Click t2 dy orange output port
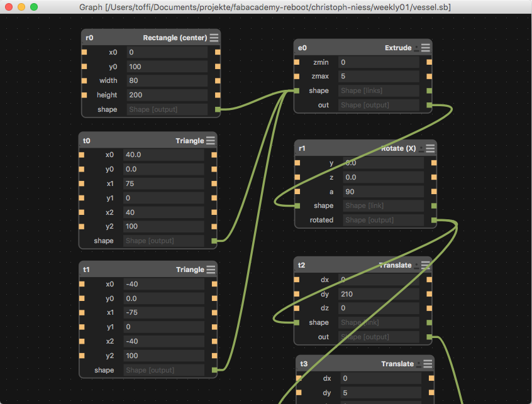 (x=429, y=294)
